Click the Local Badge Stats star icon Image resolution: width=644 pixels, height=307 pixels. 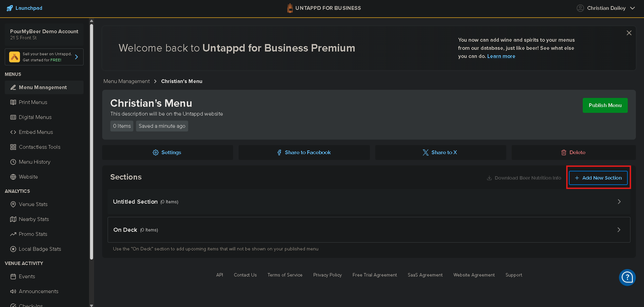(x=13, y=249)
